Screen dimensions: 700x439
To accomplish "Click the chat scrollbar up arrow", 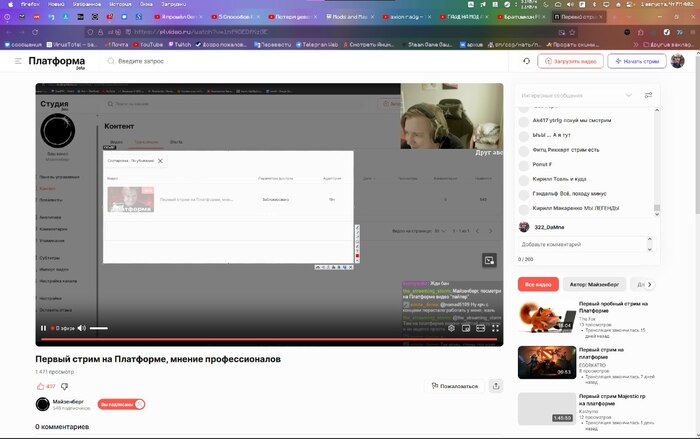I will (x=657, y=110).
